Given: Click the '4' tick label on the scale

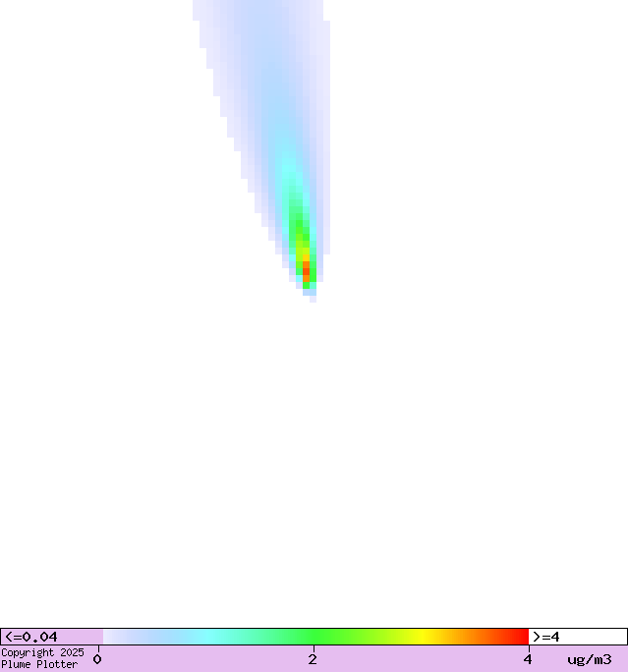Looking at the screenshot, I should click(528, 659).
